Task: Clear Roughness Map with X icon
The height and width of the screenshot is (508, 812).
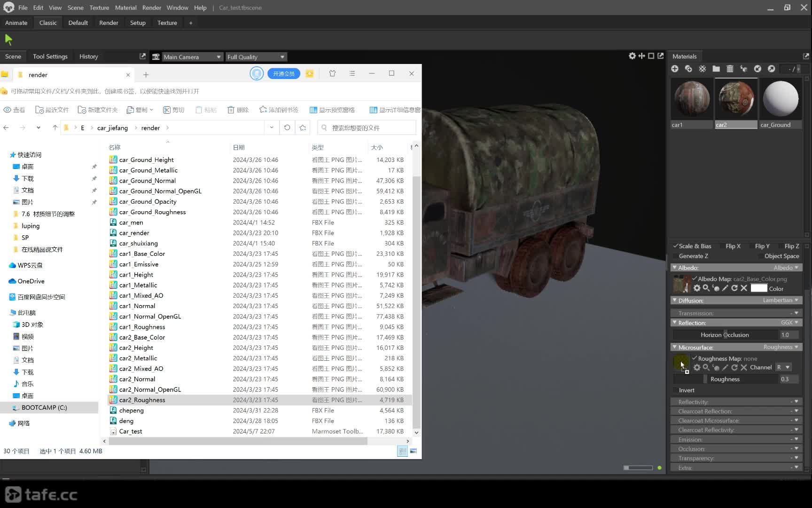Action: coord(744,367)
